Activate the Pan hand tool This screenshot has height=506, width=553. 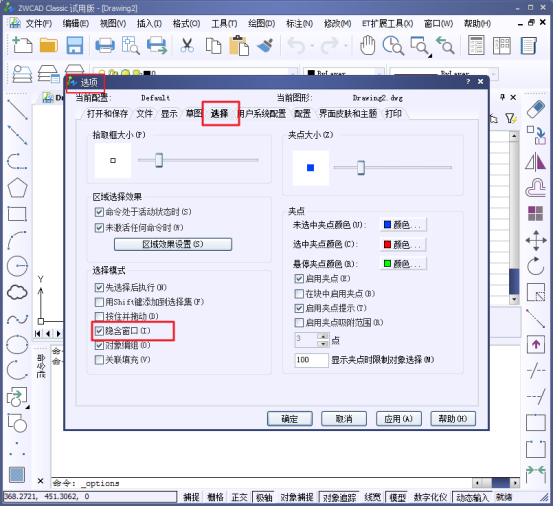point(367,45)
